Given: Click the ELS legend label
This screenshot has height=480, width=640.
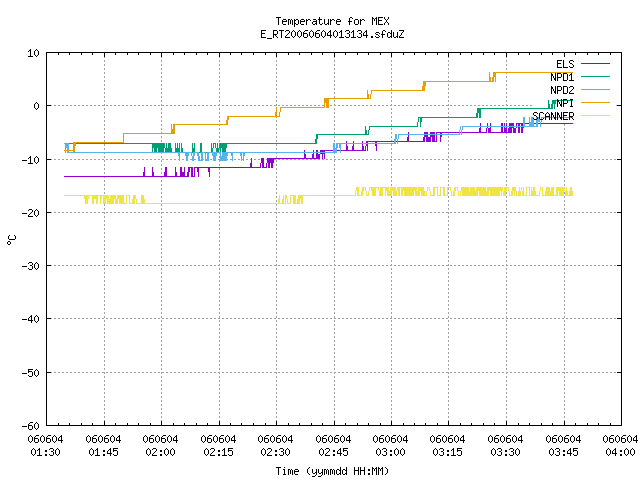Looking at the screenshot, I should click(x=565, y=64).
